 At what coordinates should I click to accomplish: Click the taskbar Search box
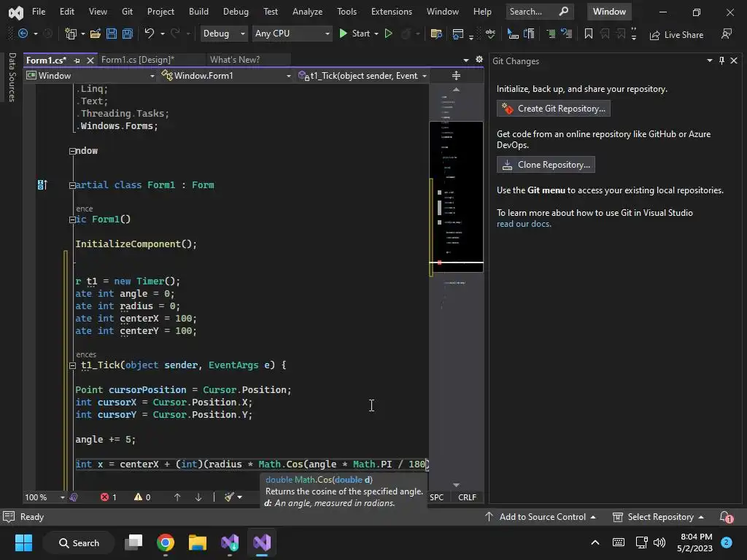click(x=79, y=542)
